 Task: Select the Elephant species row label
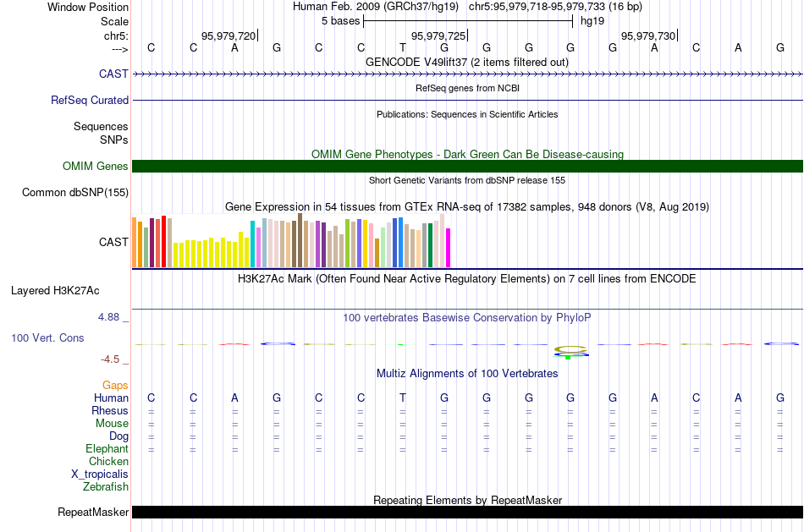(107, 448)
